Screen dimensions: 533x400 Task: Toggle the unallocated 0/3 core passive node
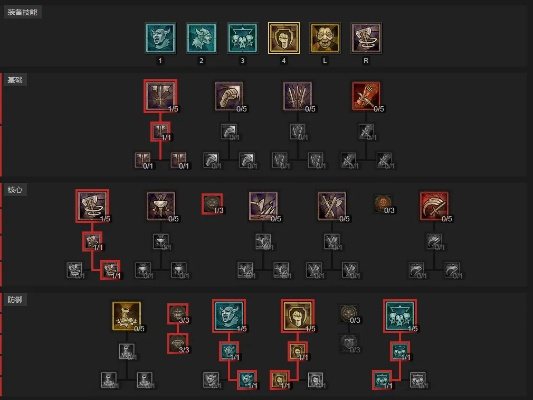click(x=383, y=204)
